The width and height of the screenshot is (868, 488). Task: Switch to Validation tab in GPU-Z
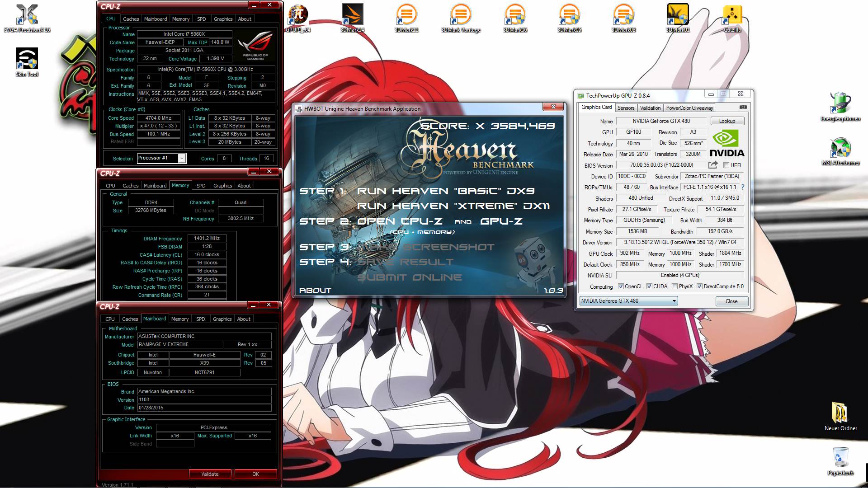(650, 108)
